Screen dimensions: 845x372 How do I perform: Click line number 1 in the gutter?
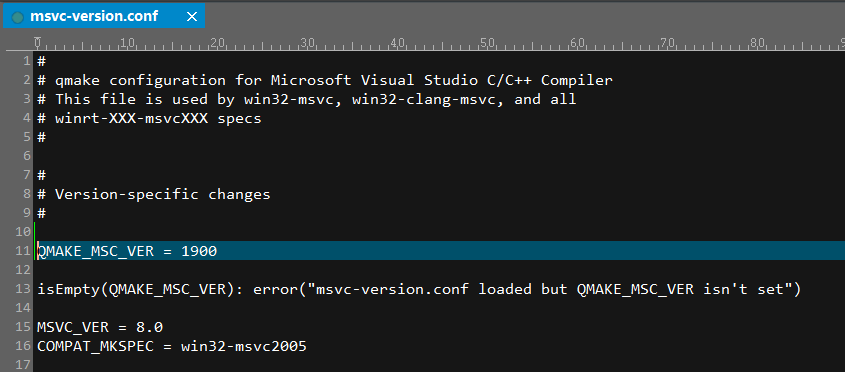click(27, 61)
